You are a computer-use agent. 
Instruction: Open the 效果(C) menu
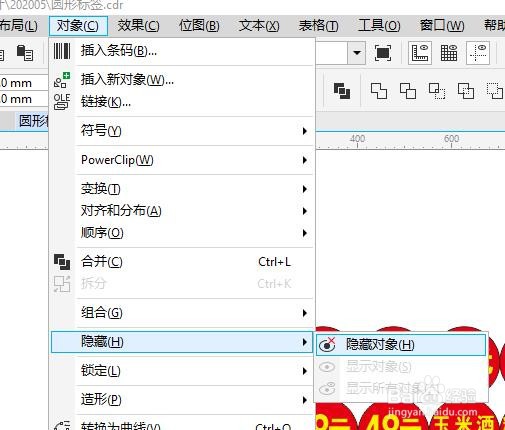tap(138, 26)
